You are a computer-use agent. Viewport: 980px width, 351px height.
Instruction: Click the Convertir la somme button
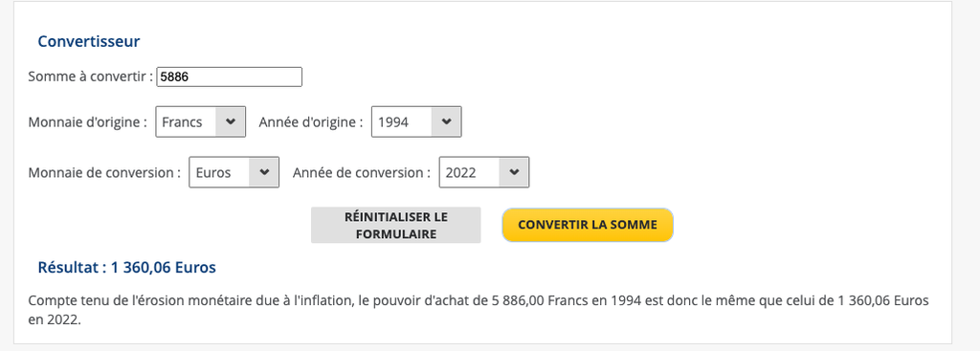[588, 225]
